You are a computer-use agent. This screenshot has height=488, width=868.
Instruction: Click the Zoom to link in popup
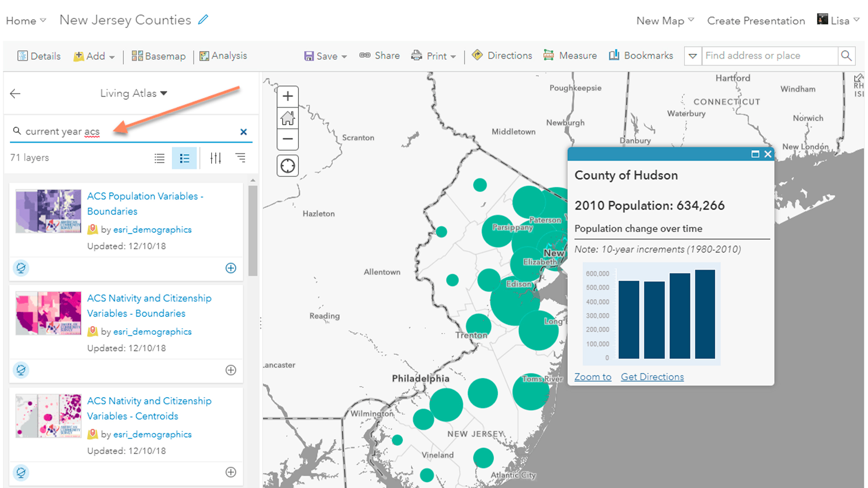[592, 377]
